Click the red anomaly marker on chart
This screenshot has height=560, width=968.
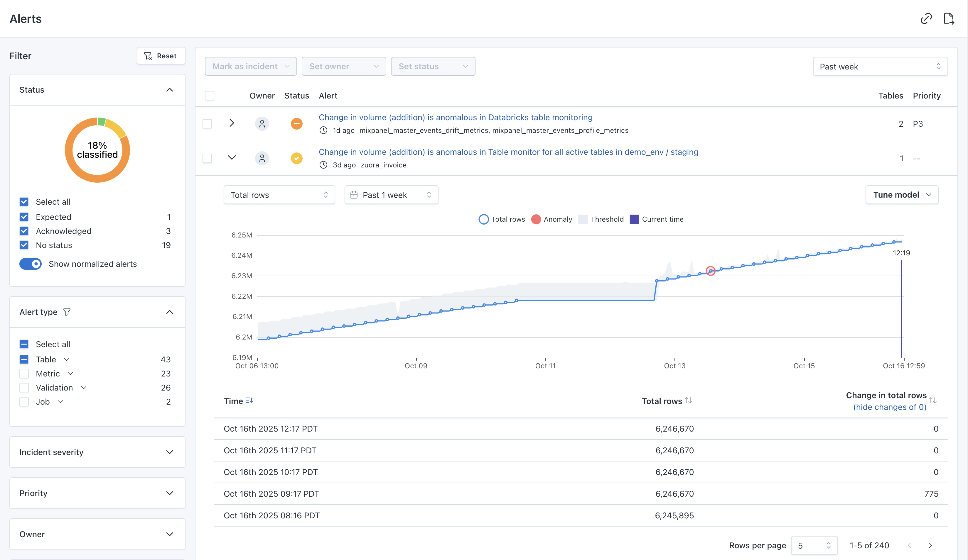(x=711, y=271)
